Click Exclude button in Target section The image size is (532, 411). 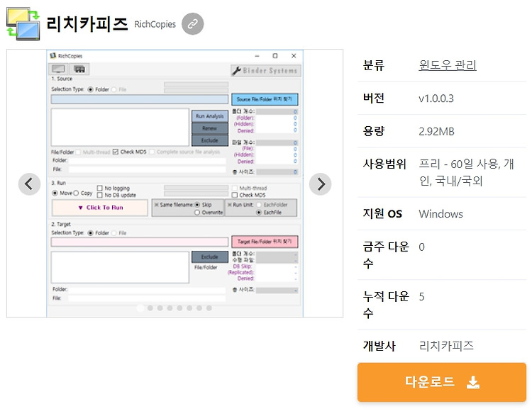(210, 257)
